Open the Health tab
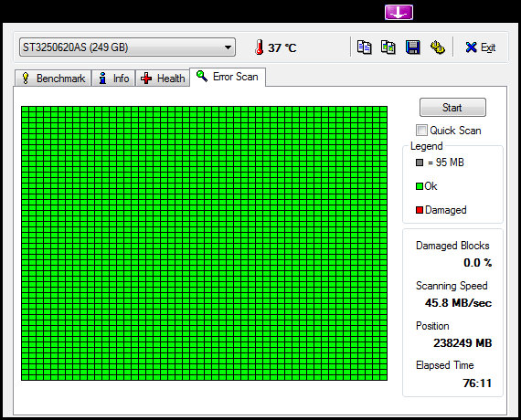 163,79
